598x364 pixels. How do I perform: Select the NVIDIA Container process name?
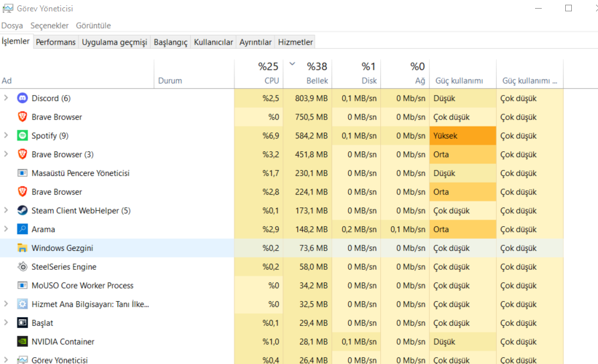63,341
